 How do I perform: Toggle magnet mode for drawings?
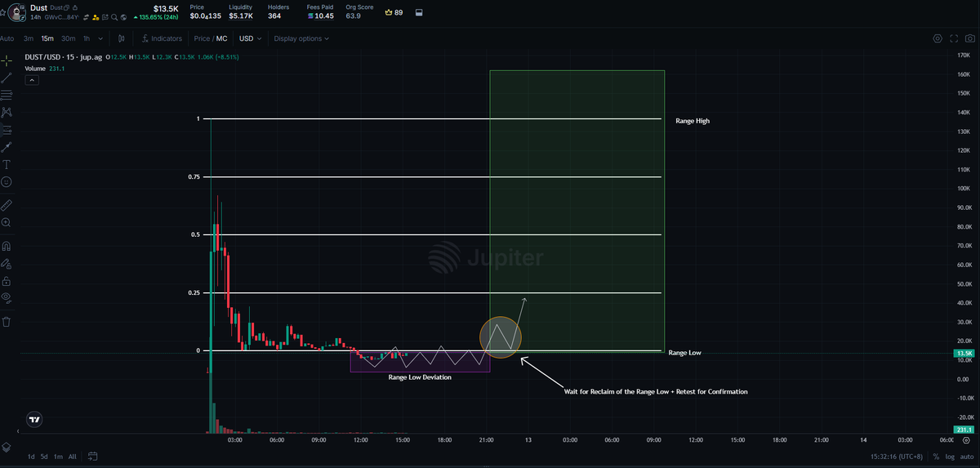point(7,246)
